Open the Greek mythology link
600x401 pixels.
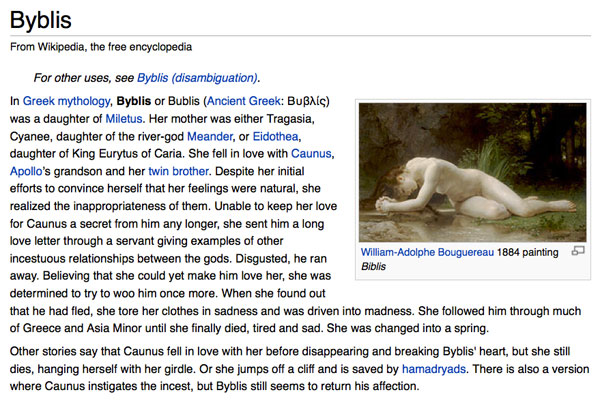click(x=66, y=101)
